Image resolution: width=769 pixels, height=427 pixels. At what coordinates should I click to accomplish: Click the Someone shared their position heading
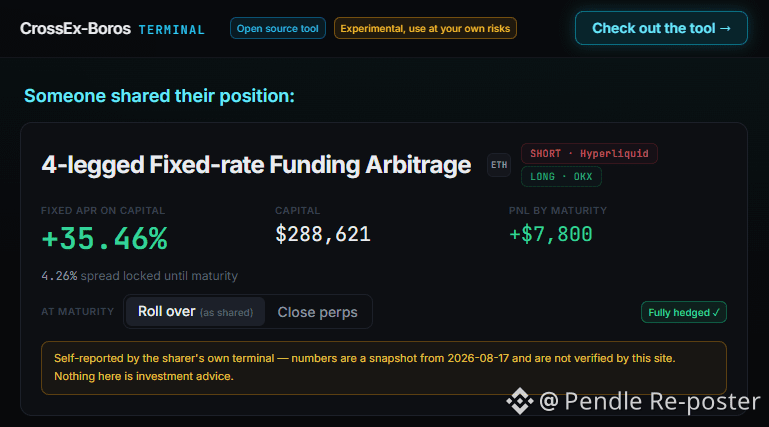coord(159,96)
